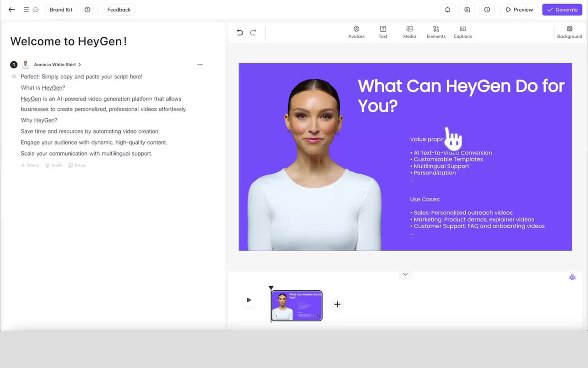The height and width of the screenshot is (368, 588).
Task: Click the timeline playhead marker
Action: (271, 288)
